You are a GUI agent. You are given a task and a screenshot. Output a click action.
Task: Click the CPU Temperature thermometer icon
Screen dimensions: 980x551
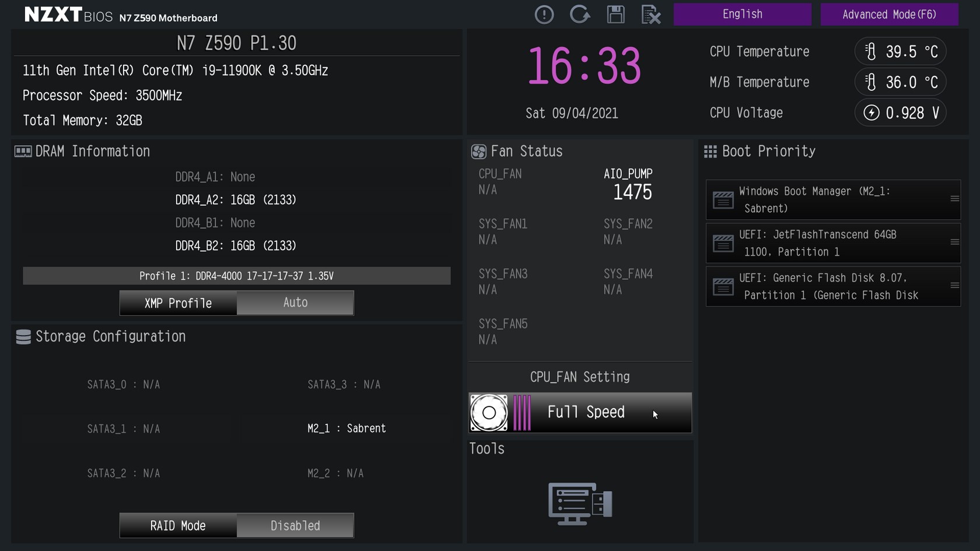pos(870,51)
